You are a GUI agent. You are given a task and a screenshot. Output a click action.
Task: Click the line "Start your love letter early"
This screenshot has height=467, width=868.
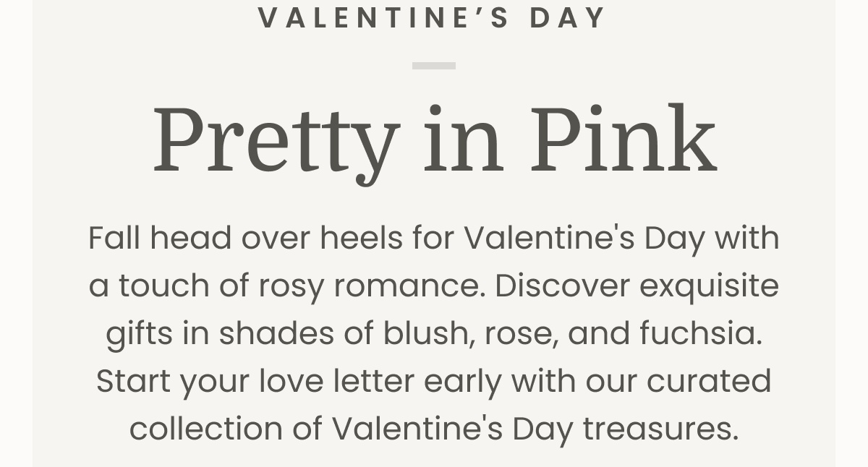click(x=434, y=382)
